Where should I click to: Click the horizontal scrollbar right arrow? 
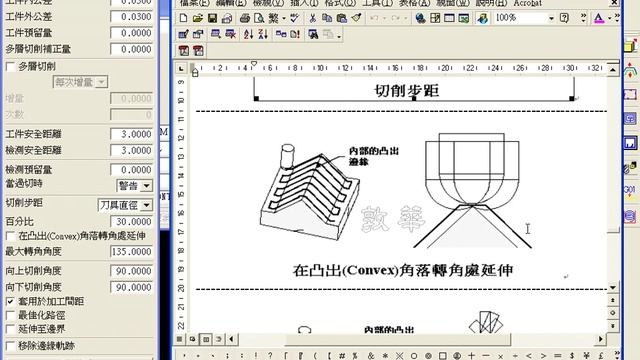coord(600,339)
